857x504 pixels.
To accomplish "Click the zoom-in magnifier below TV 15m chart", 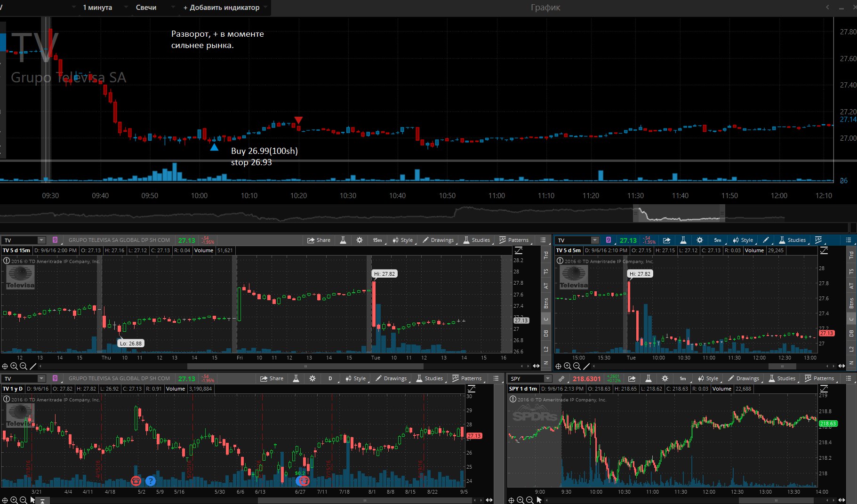I will coord(14,366).
